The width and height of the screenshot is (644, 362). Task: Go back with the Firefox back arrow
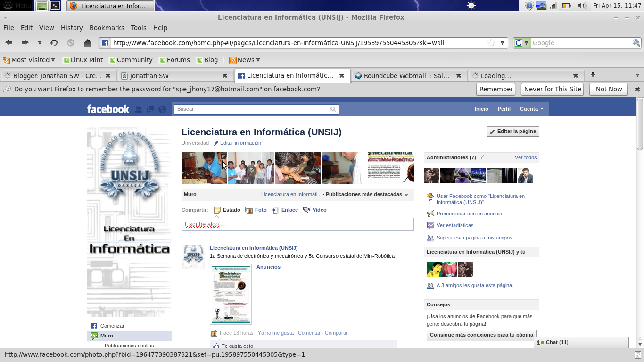tap(8, 42)
